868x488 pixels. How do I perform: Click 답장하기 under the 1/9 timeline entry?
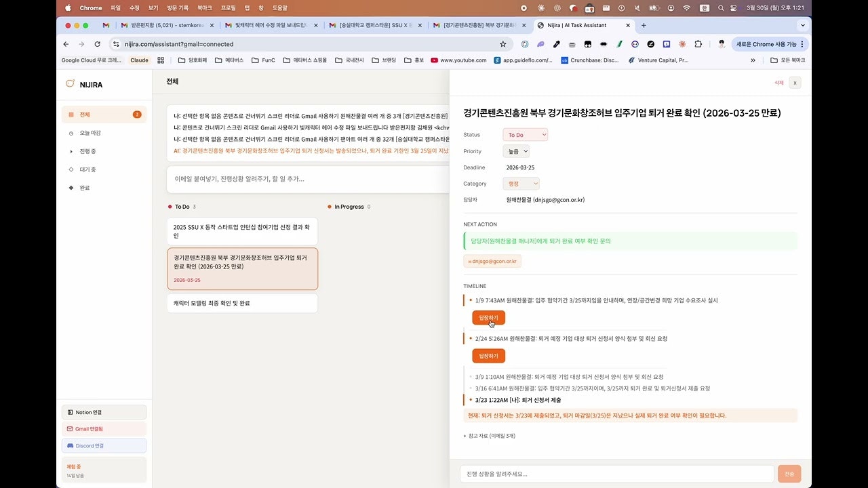pyautogui.click(x=488, y=317)
